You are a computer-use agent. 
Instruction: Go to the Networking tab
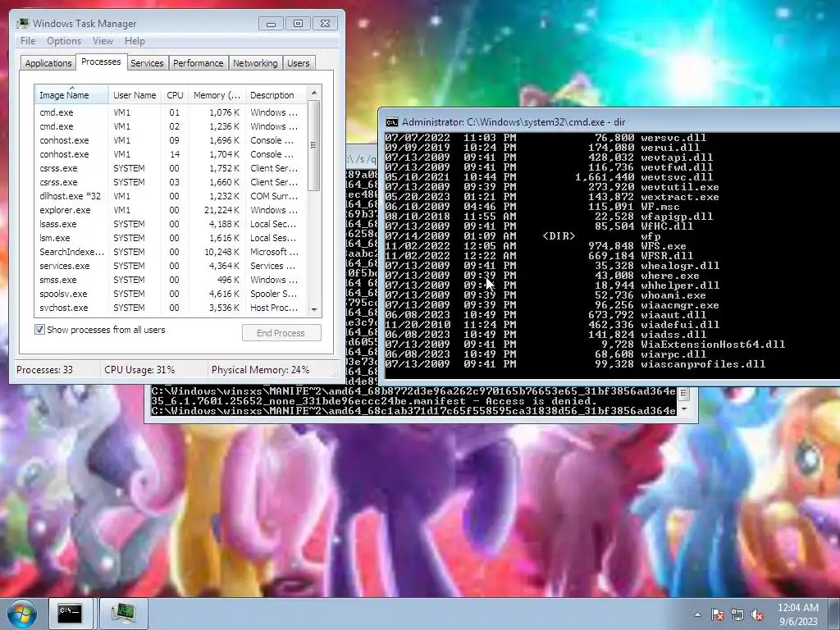(255, 63)
